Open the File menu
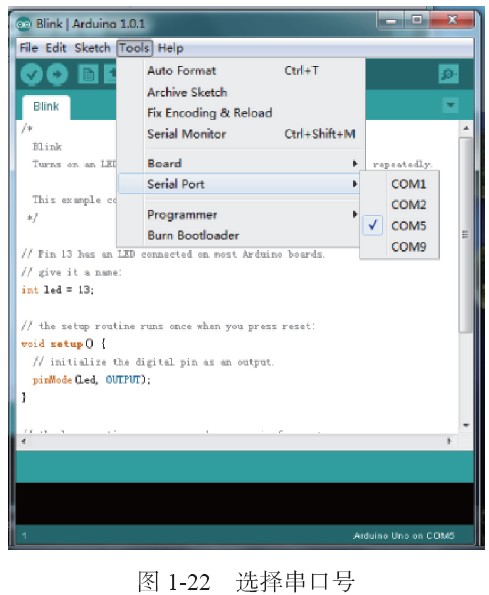 29,48
